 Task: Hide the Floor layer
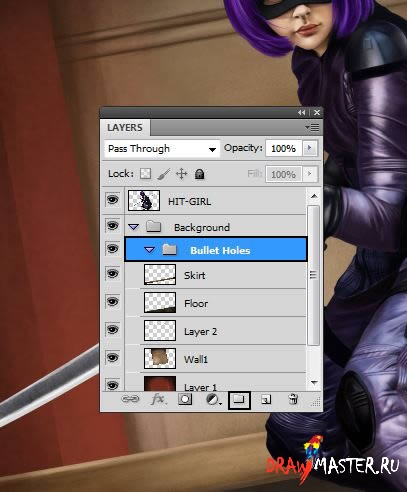pos(112,302)
